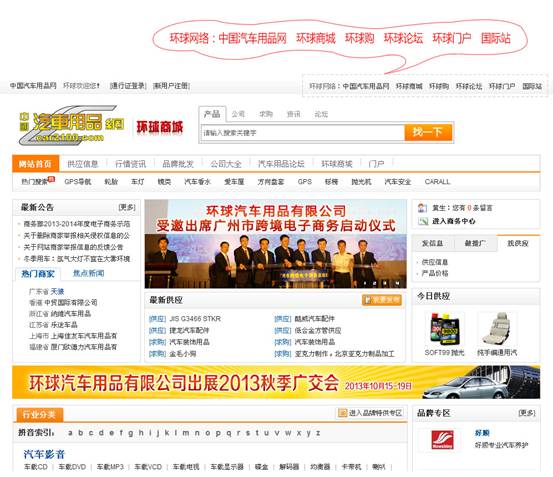Click the 找一下 search button
This screenshot has height=477, width=553.
click(428, 133)
